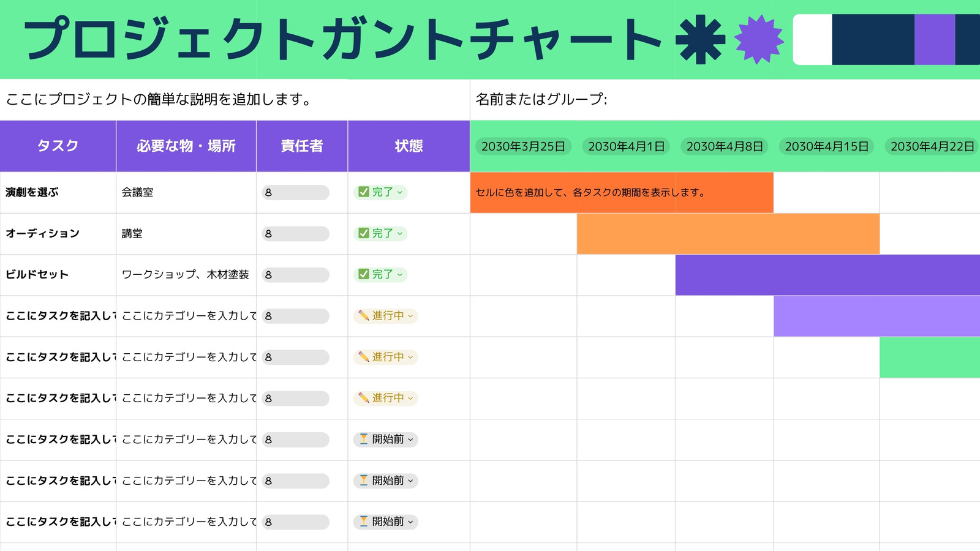Click the purple ビルドセット Gantt bar
Screen dimensions: 980x551
point(827,275)
